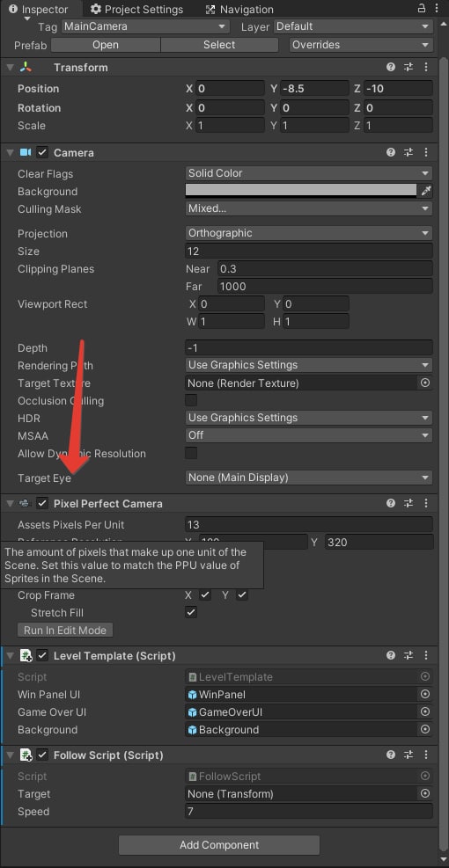The height and width of the screenshot is (868, 449).
Task: Enable Occlusion Culling checkbox
Action: 191,399
